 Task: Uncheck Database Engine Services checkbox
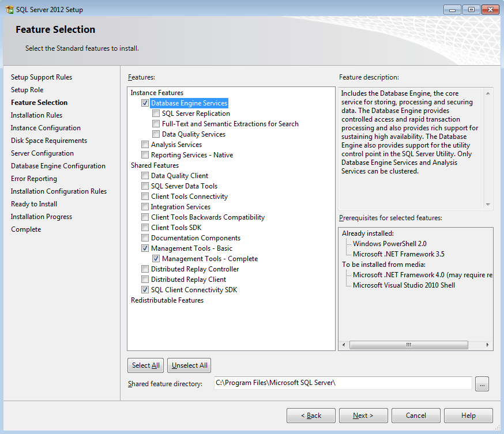[x=145, y=103]
